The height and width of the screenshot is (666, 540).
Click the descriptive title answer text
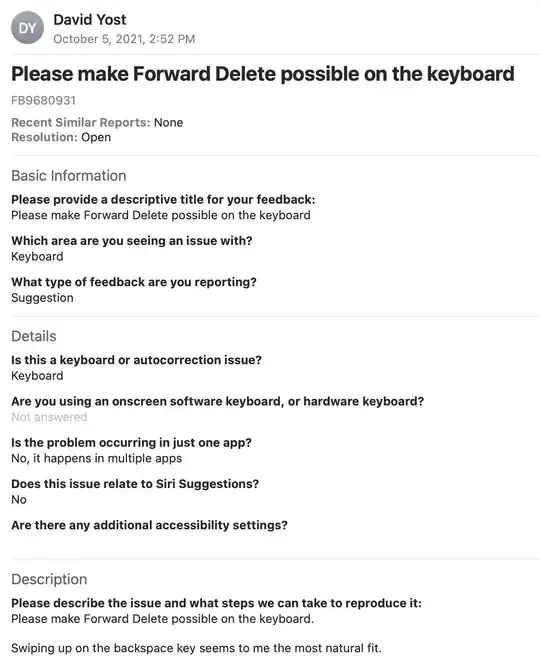tap(161, 215)
